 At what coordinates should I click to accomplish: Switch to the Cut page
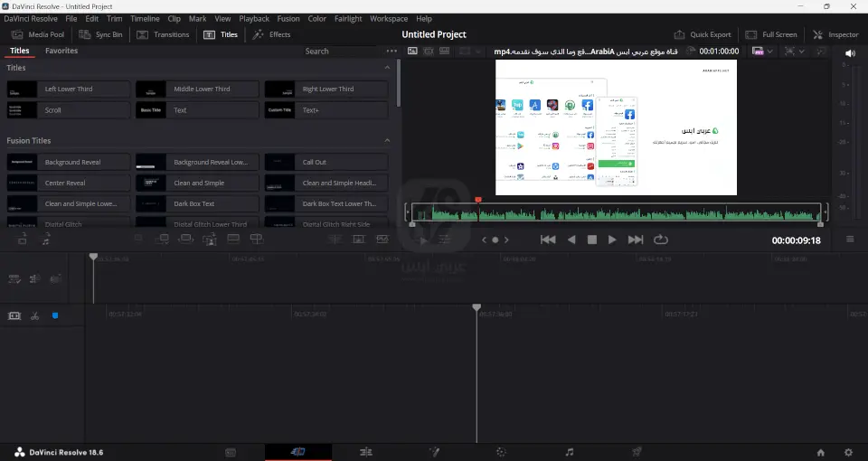pos(297,452)
